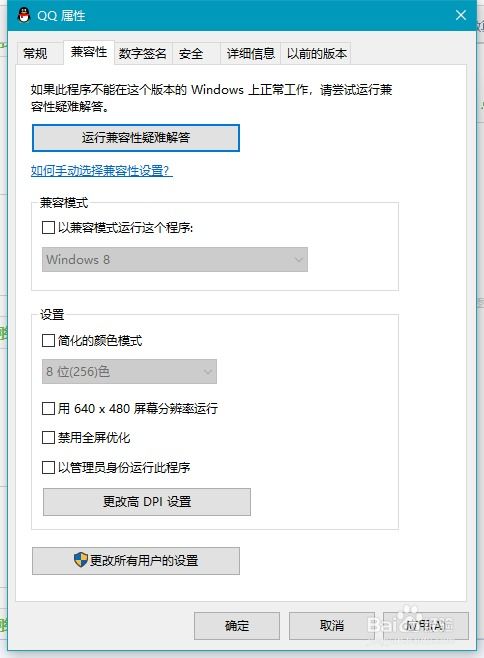Click the QQ penguin icon in title bar

point(24,15)
